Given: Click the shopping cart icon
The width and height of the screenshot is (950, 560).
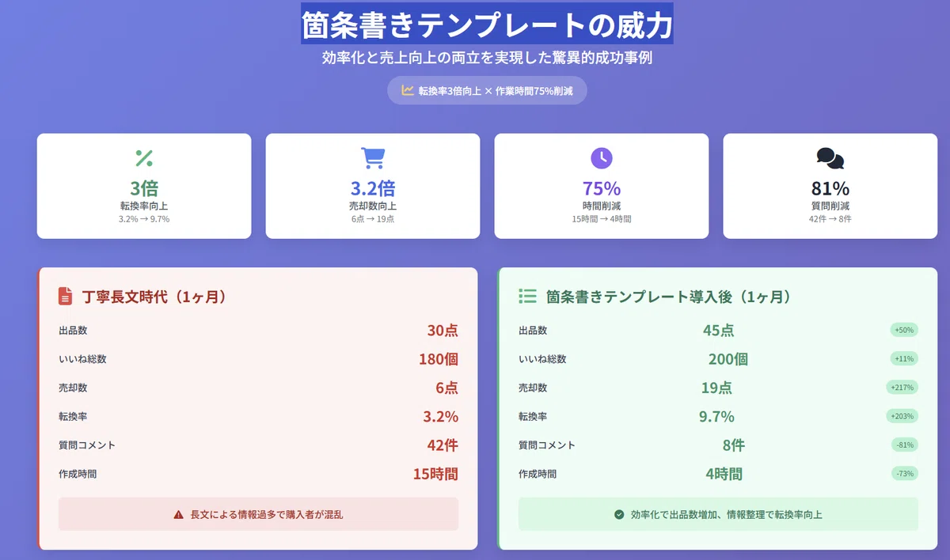Looking at the screenshot, I should 373,158.
